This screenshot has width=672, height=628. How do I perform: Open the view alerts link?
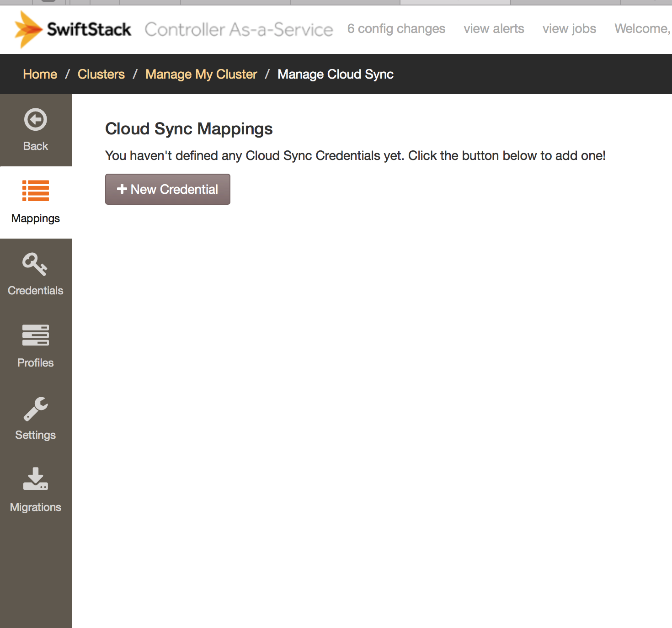[x=494, y=29]
